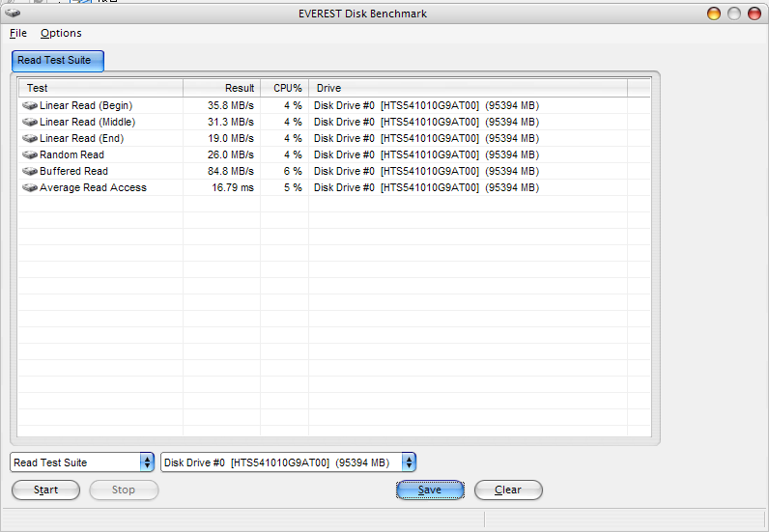Click the 6 % CPU value
This screenshot has height=532, width=769.
coord(293,171)
